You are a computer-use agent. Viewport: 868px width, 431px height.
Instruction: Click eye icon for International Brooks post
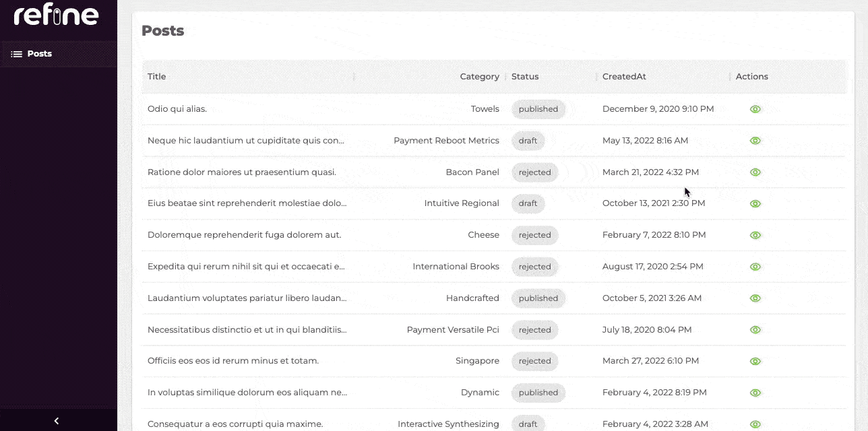click(755, 267)
